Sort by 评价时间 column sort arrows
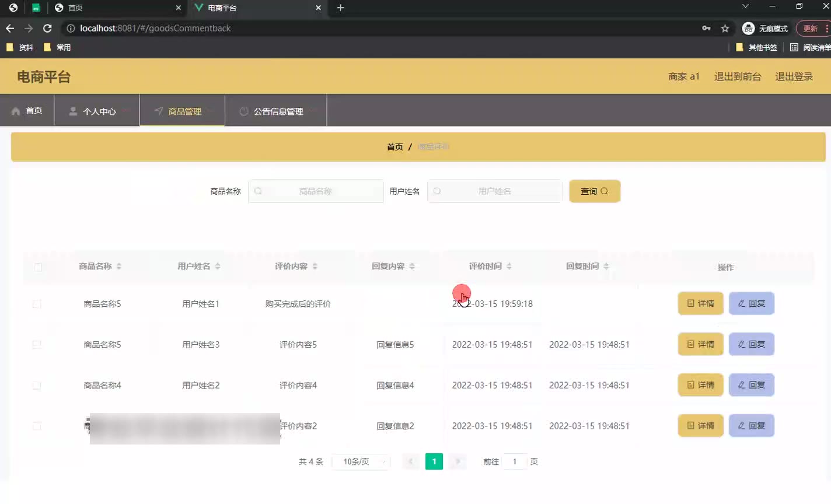 click(x=509, y=267)
